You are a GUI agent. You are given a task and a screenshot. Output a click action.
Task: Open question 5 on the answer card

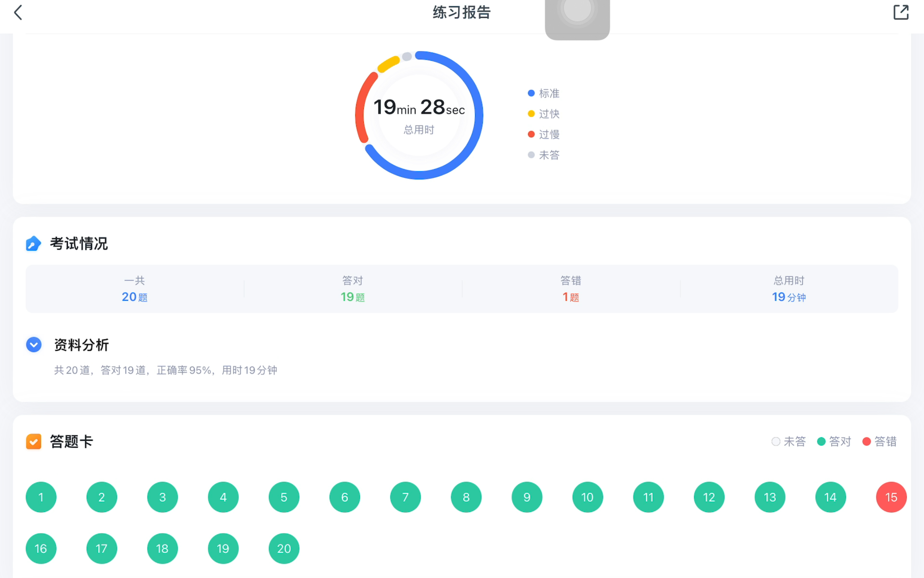(x=284, y=497)
